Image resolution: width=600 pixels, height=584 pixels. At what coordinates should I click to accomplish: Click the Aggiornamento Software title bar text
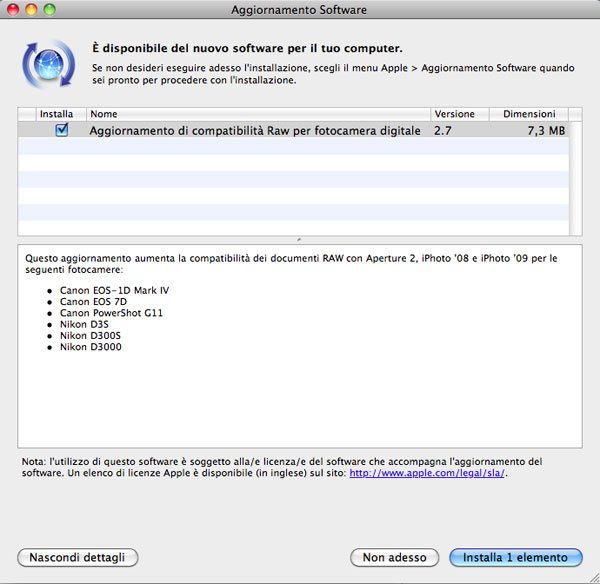click(299, 10)
